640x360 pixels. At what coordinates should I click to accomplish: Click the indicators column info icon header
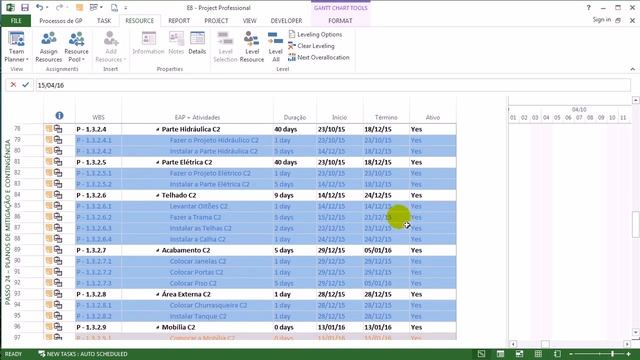(x=59, y=116)
